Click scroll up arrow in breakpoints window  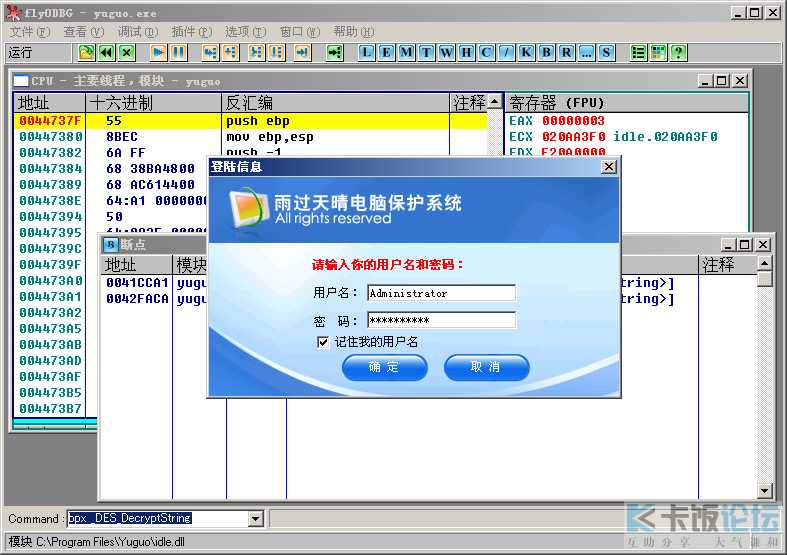pos(764,263)
